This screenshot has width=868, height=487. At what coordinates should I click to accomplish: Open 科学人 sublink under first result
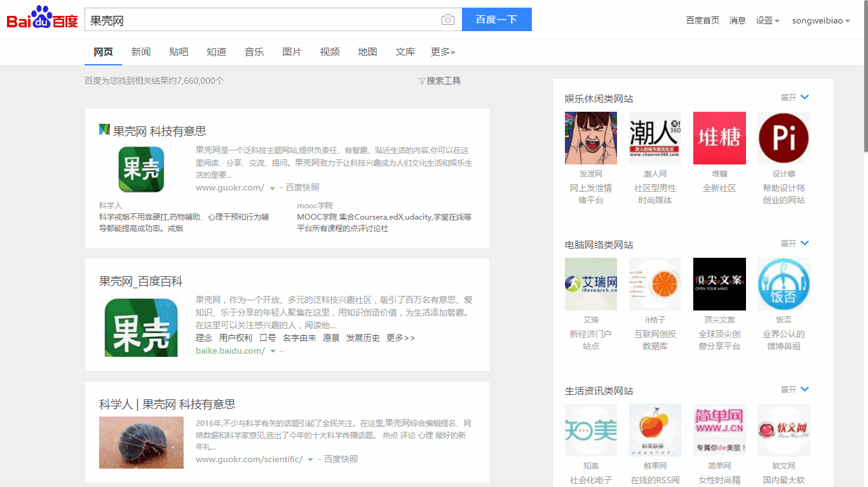click(x=111, y=206)
